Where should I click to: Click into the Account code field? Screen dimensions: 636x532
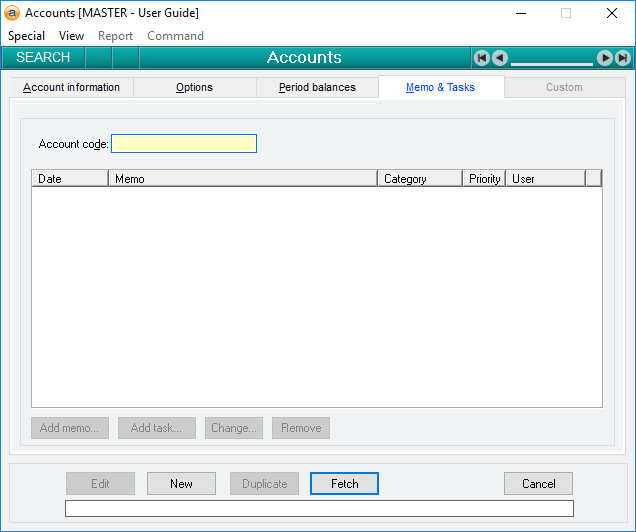[x=184, y=144]
